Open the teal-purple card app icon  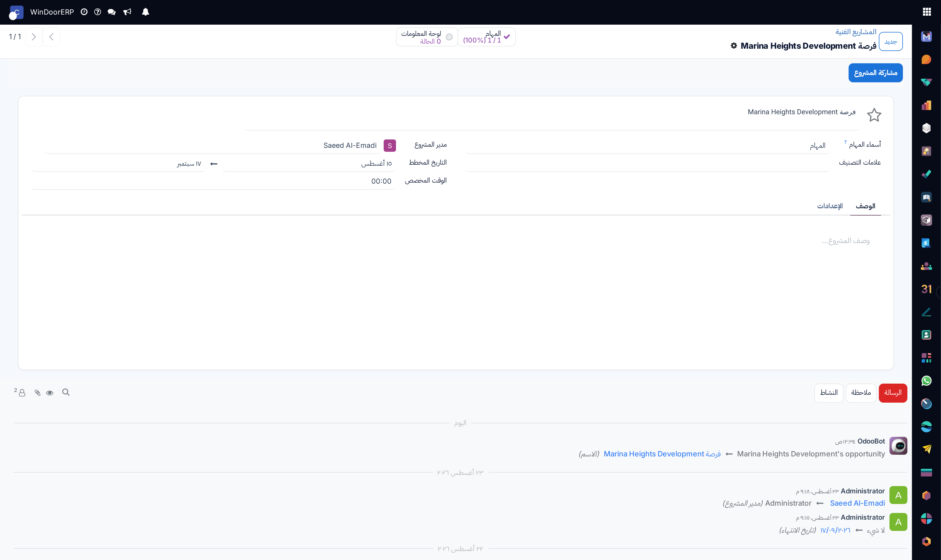tap(926, 472)
